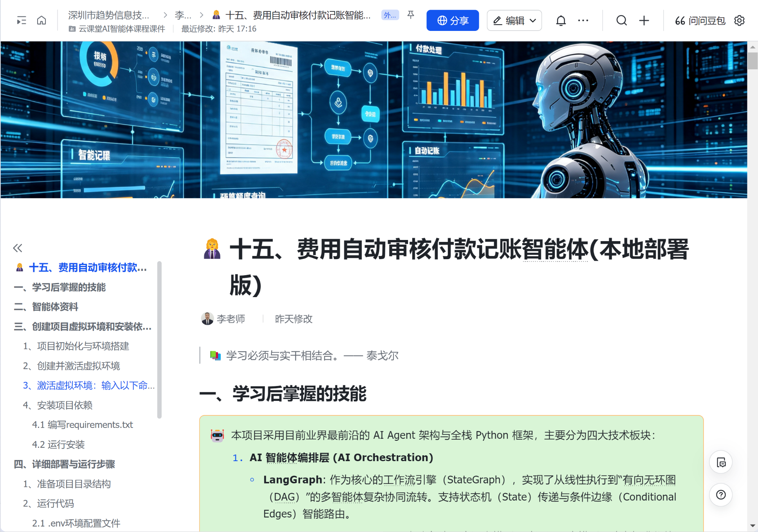Screen dimensions: 758x532
Task: Click robot emoji in green callout
Action: (217, 435)
